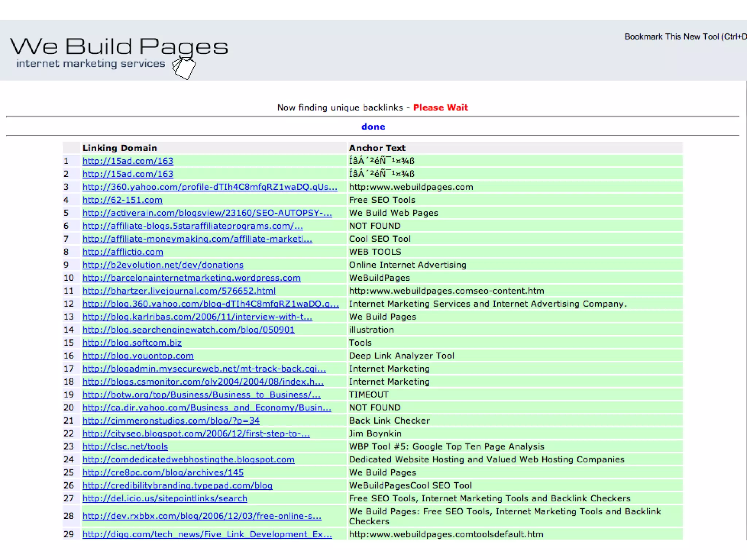Click the clsc.net/tools link
The height and width of the screenshot is (560, 747).
point(125,447)
